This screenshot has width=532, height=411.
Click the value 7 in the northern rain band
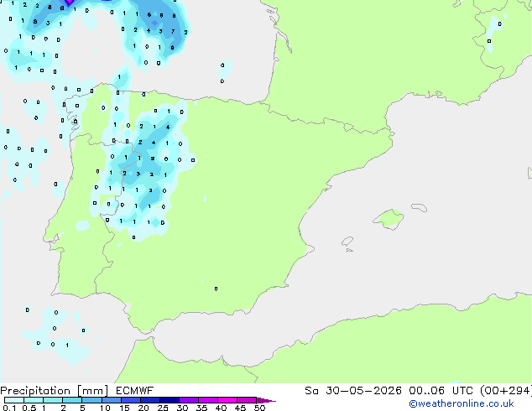173,31
